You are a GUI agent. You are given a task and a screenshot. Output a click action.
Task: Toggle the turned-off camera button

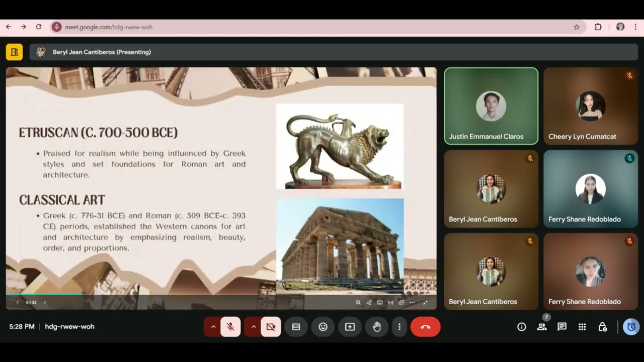[x=271, y=327]
